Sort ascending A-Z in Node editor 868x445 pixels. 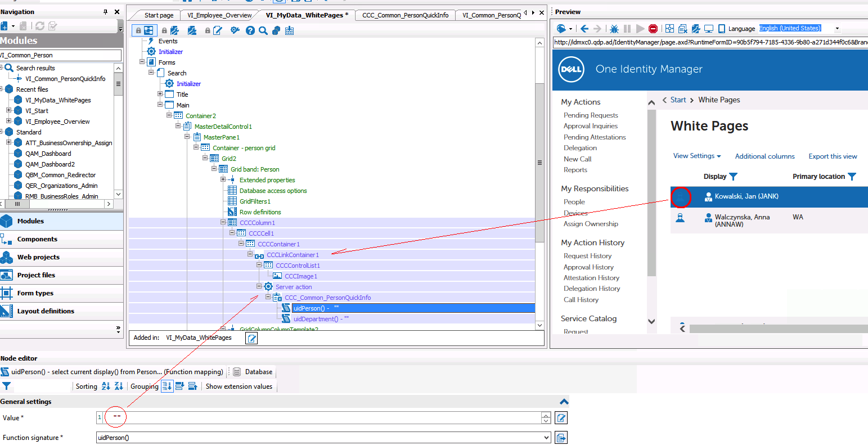[106, 386]
